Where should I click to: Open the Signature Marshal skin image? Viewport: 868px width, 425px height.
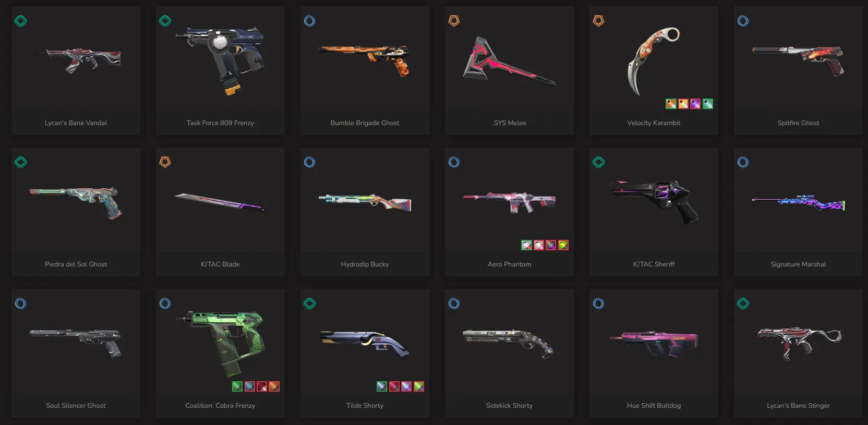pos(798,202)
